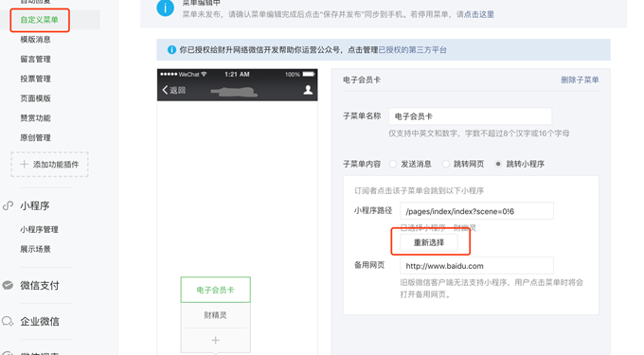The image size is (644, 355).
Task: Open 自定义菜单 in the sidebar
Action: (40, 20)
